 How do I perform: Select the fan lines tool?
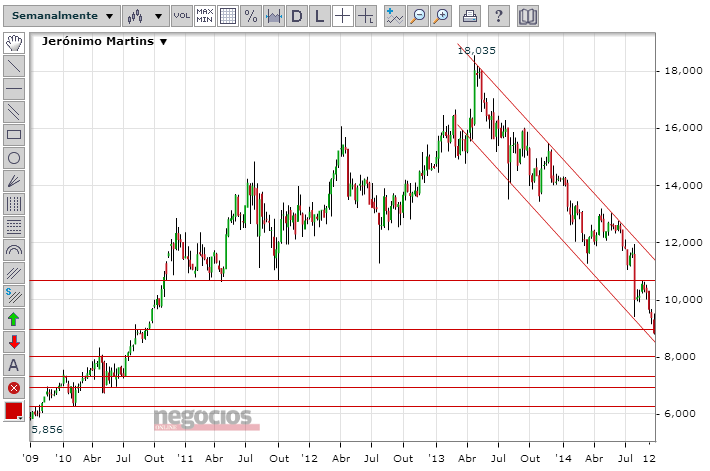tap(14, 181)
